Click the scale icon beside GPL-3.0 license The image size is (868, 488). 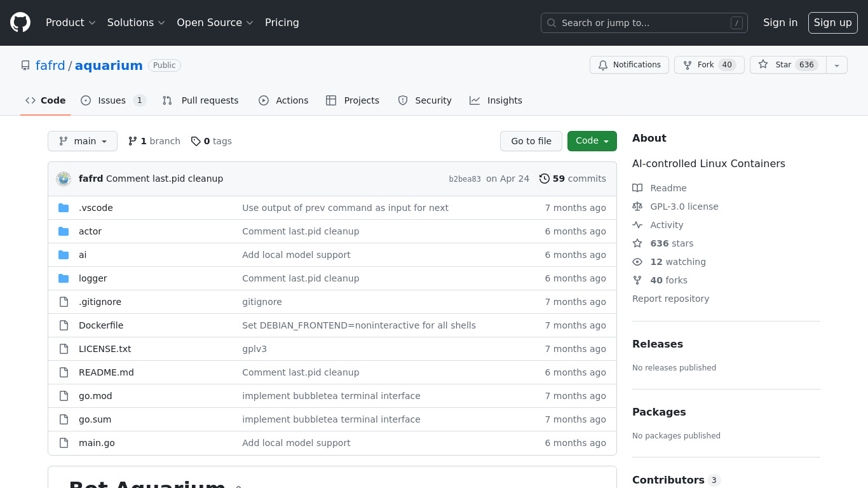[637, 207]
